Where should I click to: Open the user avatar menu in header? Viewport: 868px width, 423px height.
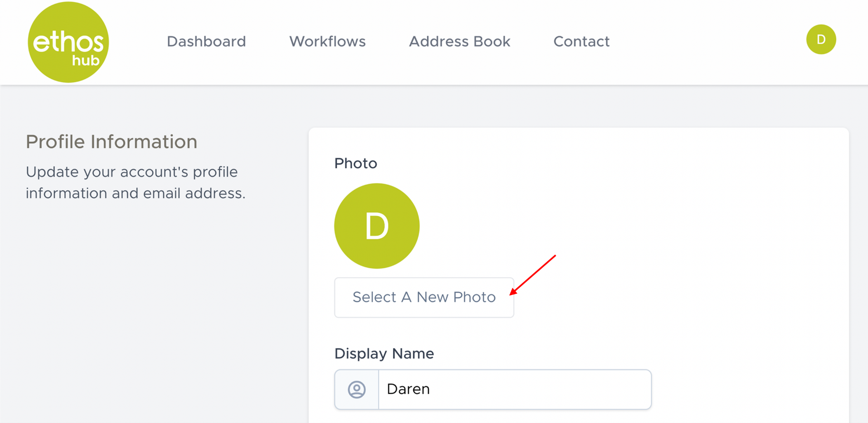point(821,40)
